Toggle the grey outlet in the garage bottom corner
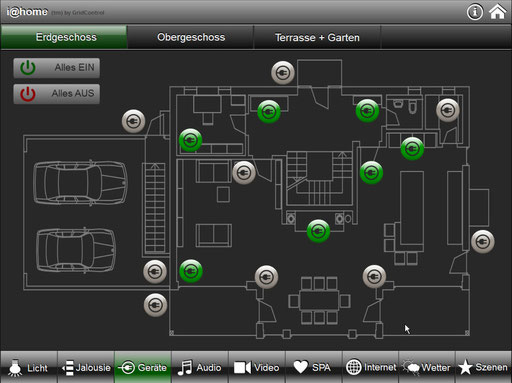Image resolution: width=512 pixels, height=383 pixels. 155,272
